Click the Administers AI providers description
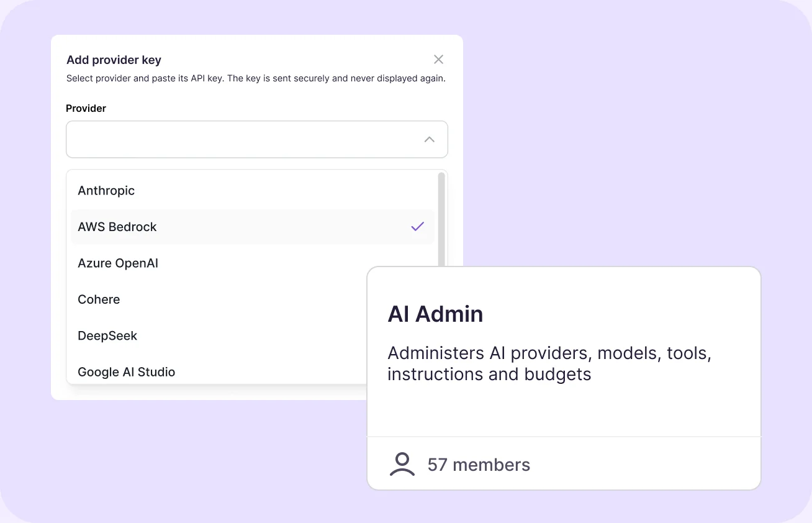 click(x=549, y=363)
